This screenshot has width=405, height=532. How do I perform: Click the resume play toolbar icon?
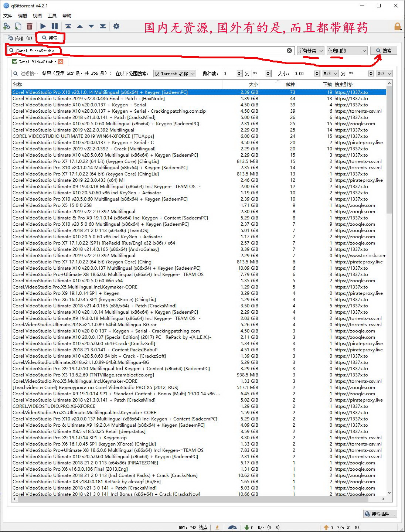coord(43,26)
